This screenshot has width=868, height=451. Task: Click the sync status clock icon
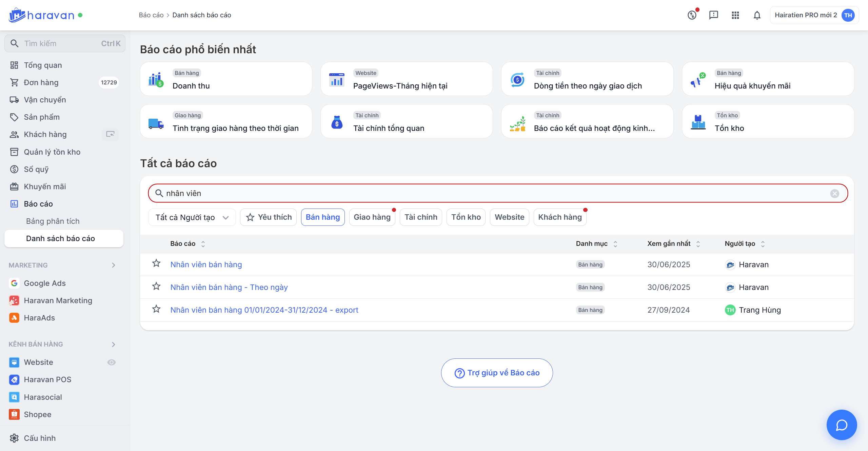(692, 15)
